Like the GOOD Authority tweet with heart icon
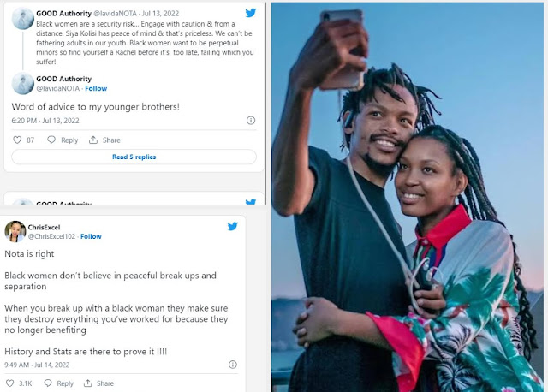 (17, 140)
